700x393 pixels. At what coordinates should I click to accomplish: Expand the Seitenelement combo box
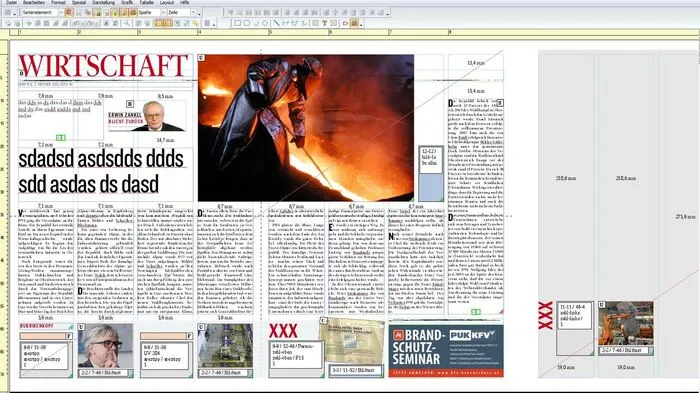pyautogui.click(x=61, y=13)
